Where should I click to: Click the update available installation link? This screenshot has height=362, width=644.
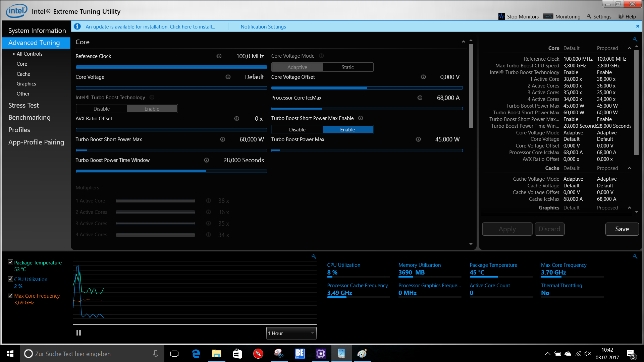pyautogui.click(x=150, y=27)
